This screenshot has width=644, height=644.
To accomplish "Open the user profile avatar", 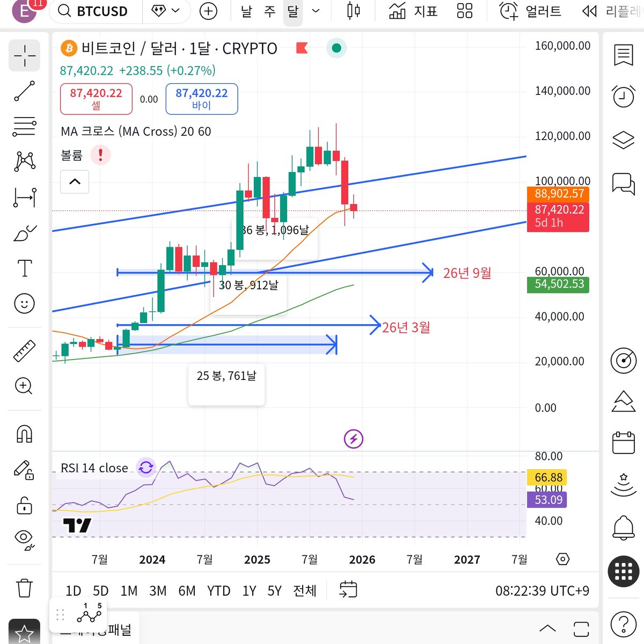I will [24, 10].
